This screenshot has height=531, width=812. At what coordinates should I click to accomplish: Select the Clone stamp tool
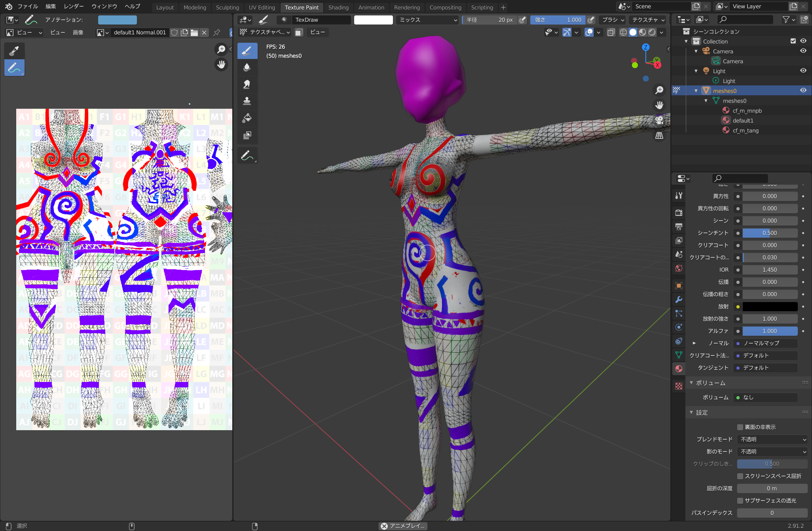(247, 101)
